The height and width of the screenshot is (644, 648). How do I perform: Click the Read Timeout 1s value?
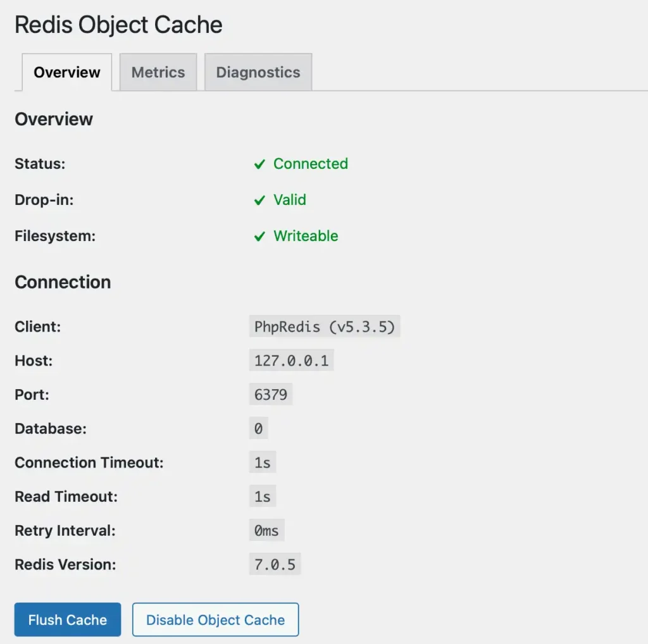click(x=263, y=497)
